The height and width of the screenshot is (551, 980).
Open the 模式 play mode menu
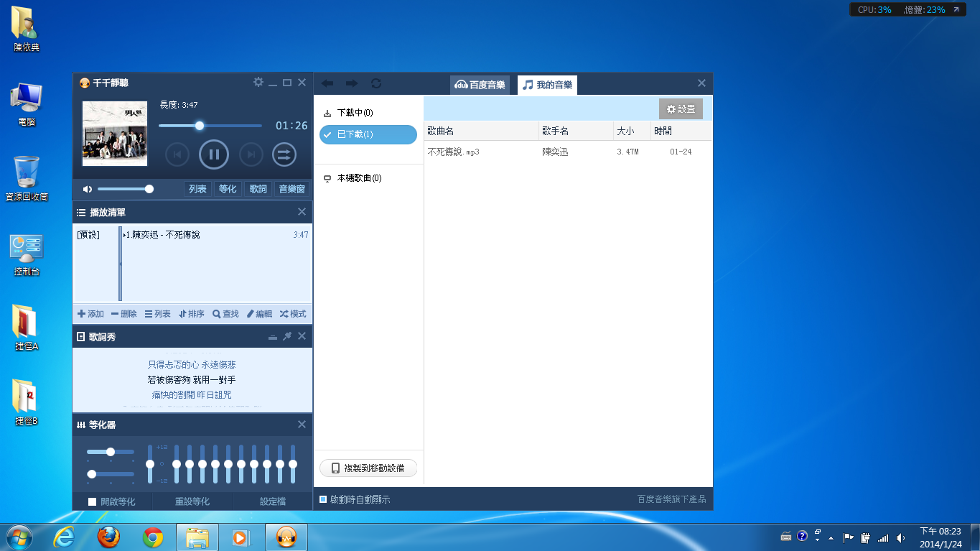click(x=293, y=314)
